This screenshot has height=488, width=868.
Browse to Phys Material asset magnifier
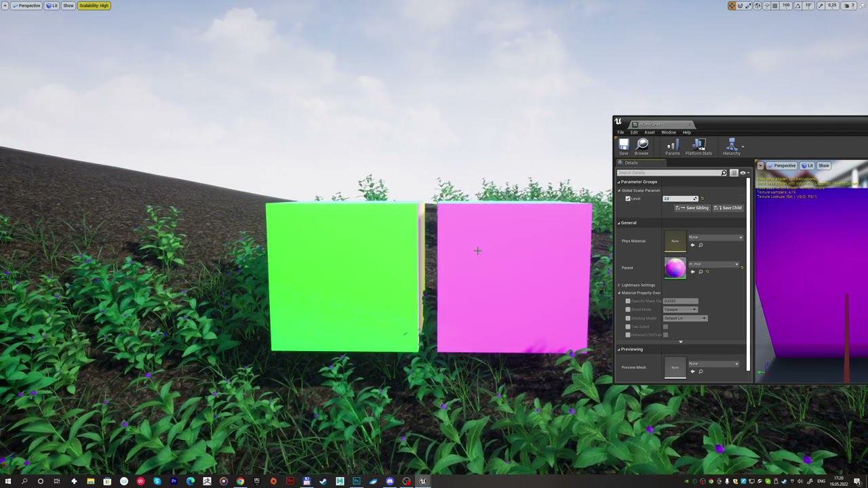[701, 245]
